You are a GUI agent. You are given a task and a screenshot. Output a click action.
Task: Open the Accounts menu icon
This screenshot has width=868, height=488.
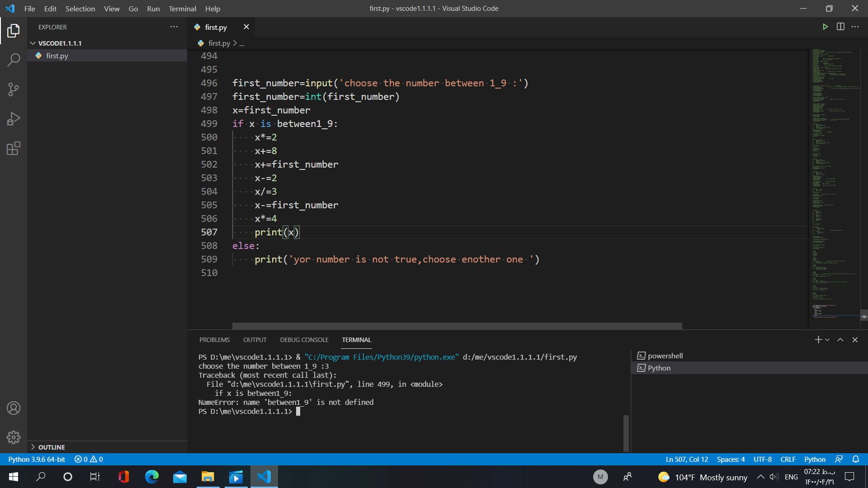tap(14, 408)
